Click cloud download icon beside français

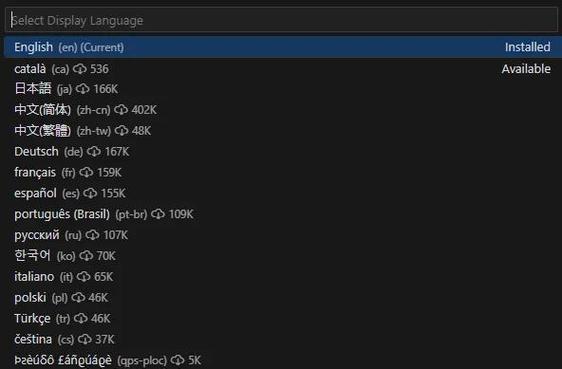86,172
